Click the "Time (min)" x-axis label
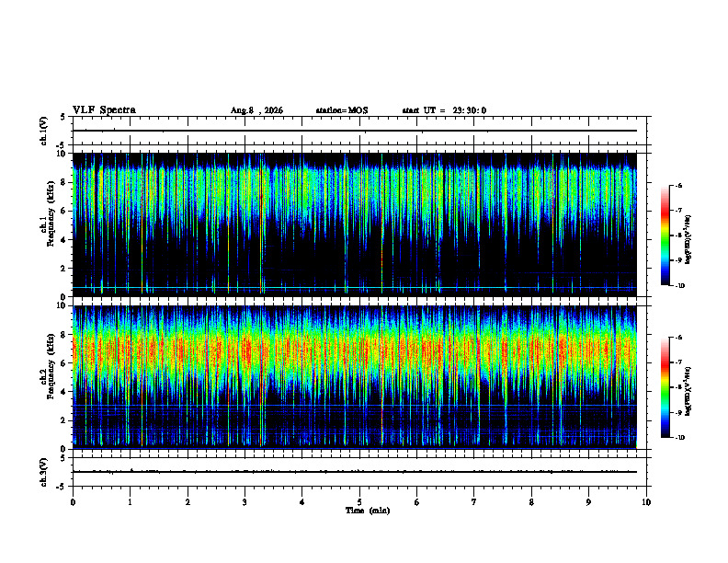The width and height of the screenshot is (728, 563). tap(368, 511)
